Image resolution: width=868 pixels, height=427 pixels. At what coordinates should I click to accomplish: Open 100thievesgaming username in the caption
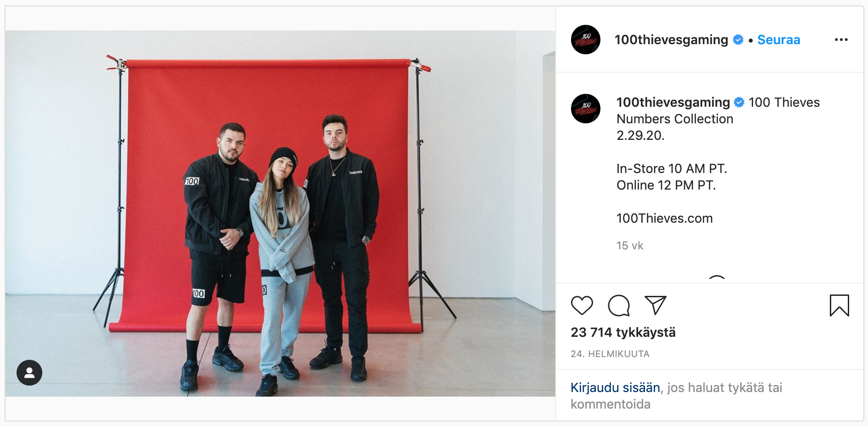pos(673,102)
